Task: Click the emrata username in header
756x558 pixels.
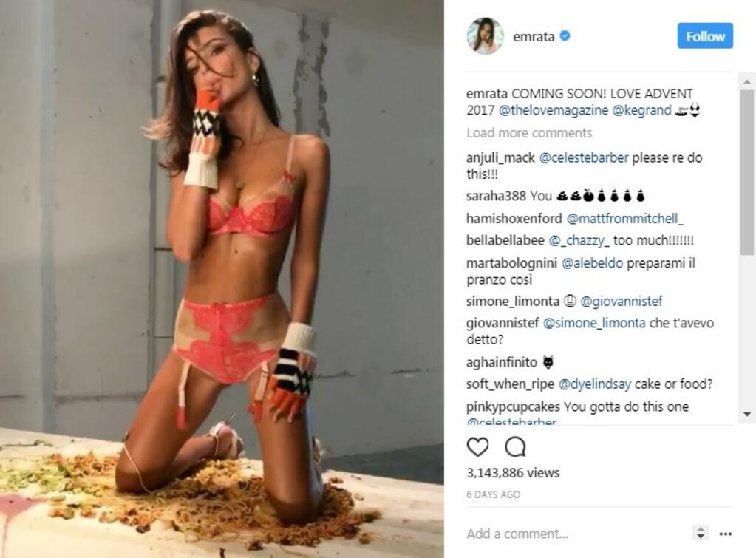Action: tap(534, 37)
